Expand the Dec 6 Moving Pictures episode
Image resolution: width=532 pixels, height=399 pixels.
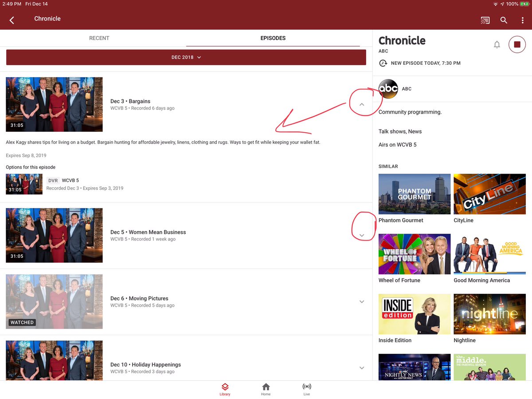click(x=362, y=302)
